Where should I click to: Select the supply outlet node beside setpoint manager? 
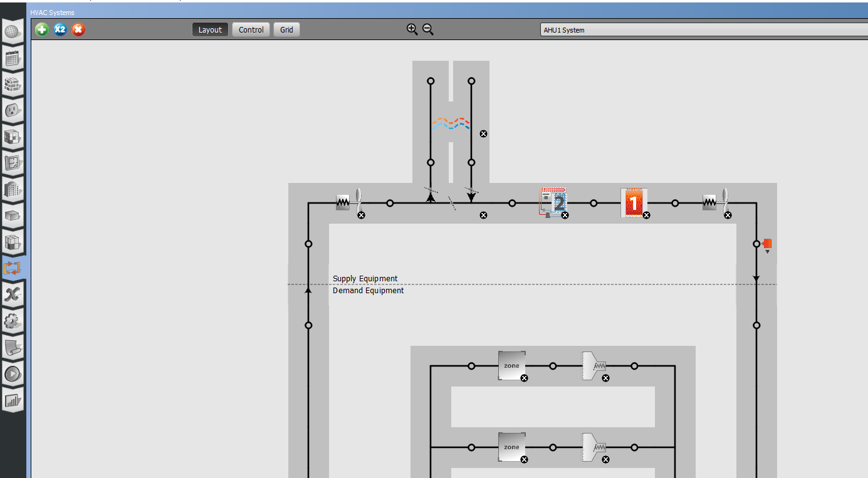756,244
